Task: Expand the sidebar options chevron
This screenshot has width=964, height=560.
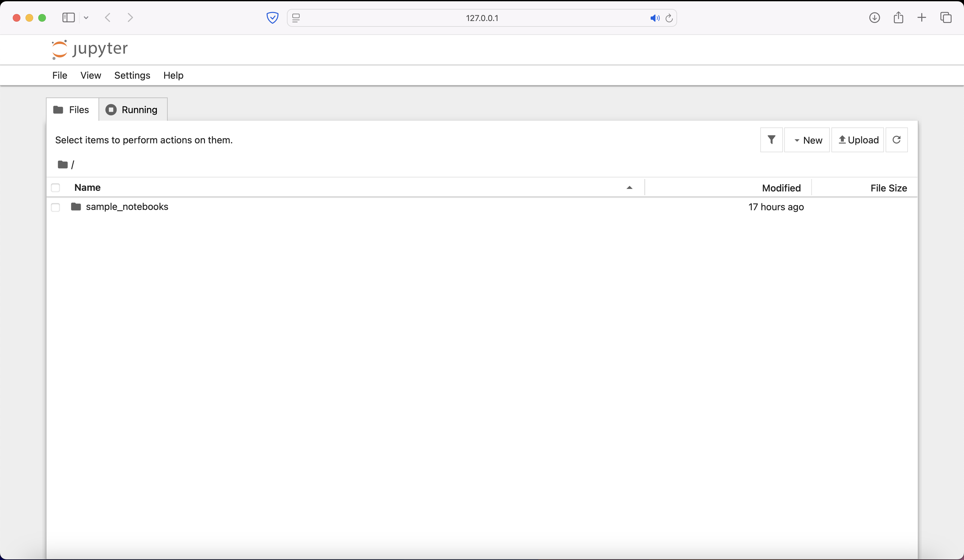Action: pyautogui.click(x=86, y=18)
